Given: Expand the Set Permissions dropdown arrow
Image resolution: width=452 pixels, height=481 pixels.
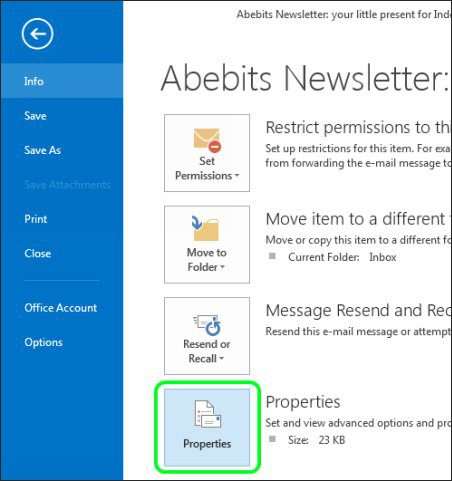Looking at the screenshot, I should (237, 176).
